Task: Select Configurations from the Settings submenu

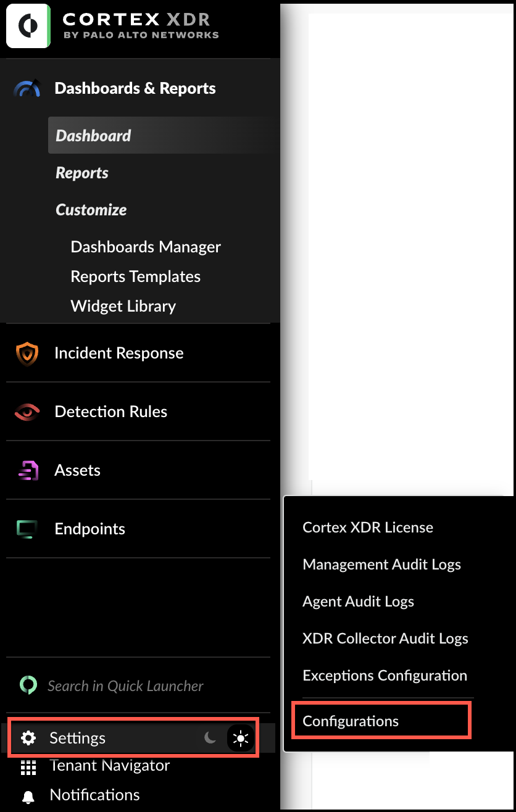Action: coord(351,721)
